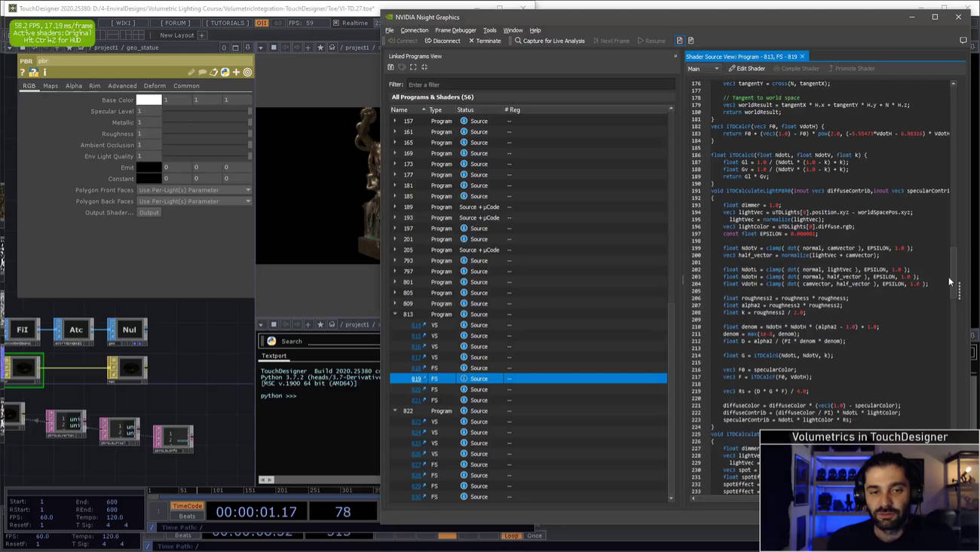Image resolution: width=980 pixels, height=552 pixels.
Task: Click the Python icon in PBR header
Action: coord(225,72)
